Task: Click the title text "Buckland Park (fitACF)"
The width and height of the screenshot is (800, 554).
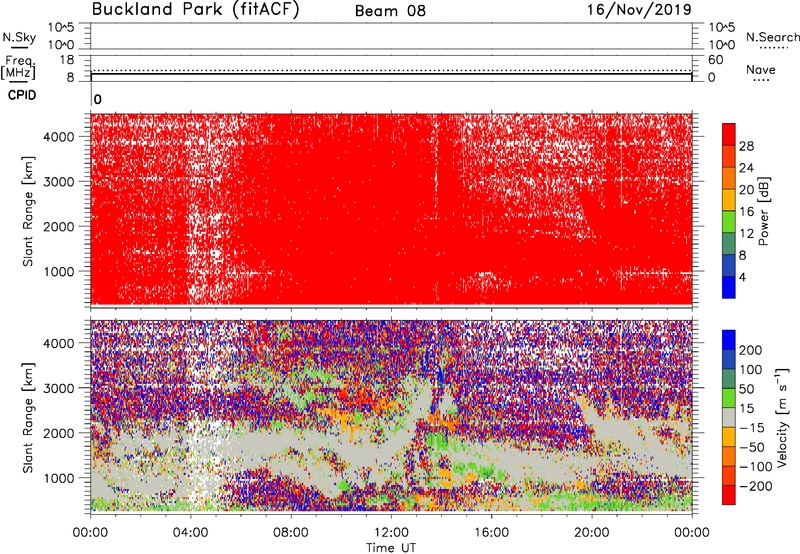Action: (195, 9)
